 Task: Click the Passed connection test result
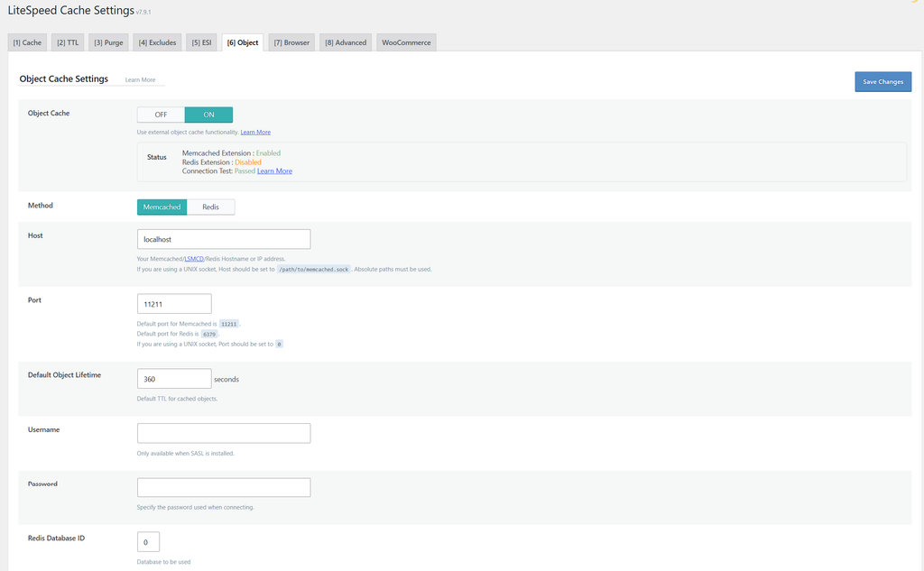245,170
